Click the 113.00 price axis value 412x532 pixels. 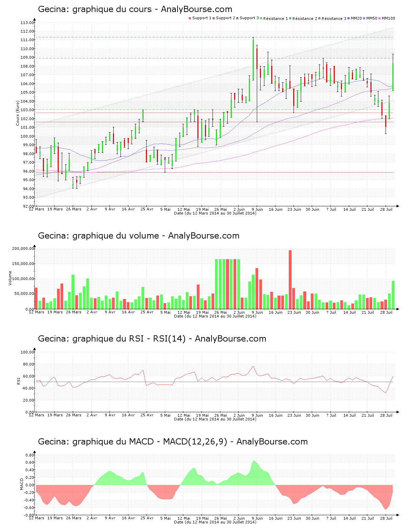[27, 23]
